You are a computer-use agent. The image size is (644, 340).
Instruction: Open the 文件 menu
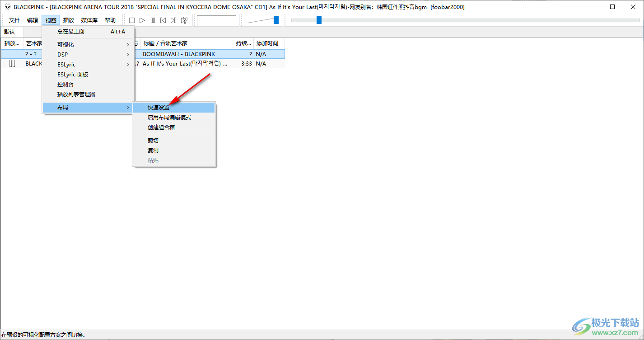pyautogui.click(x=14, y=20)
